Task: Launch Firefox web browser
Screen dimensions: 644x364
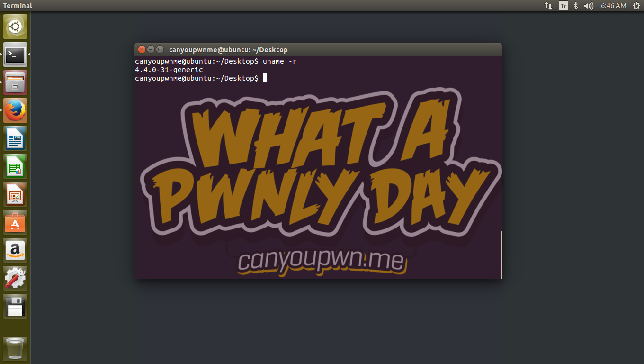Action: [15, 110]
